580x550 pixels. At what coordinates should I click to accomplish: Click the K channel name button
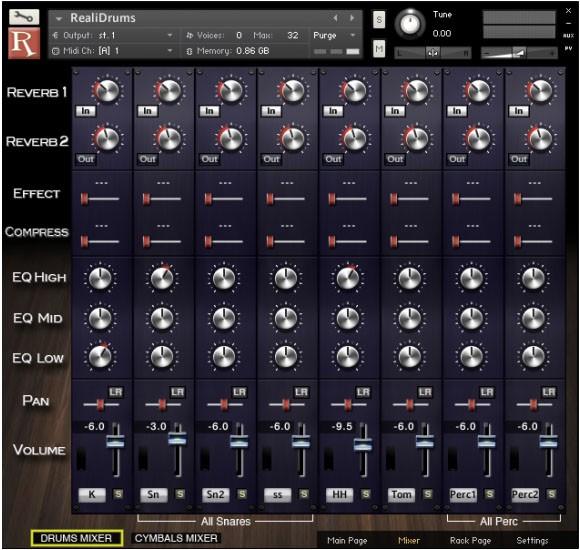92,495
